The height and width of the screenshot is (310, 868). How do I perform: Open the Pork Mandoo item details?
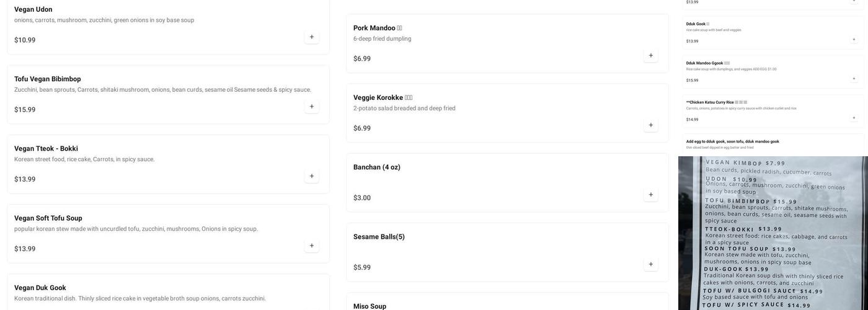pos(374,28)
